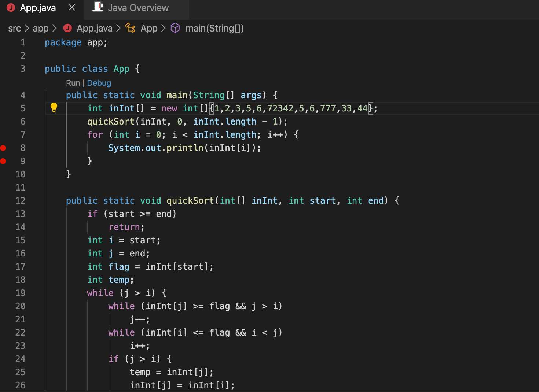Screen dimensions: 539x392
Task: Click the Java Overview coffee cup icon
Action: [98, 7]
